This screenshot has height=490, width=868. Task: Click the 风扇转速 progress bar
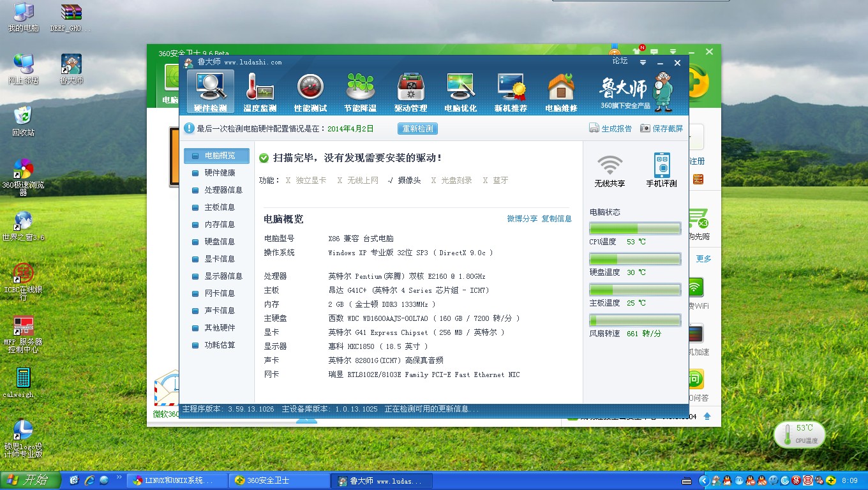635,320
